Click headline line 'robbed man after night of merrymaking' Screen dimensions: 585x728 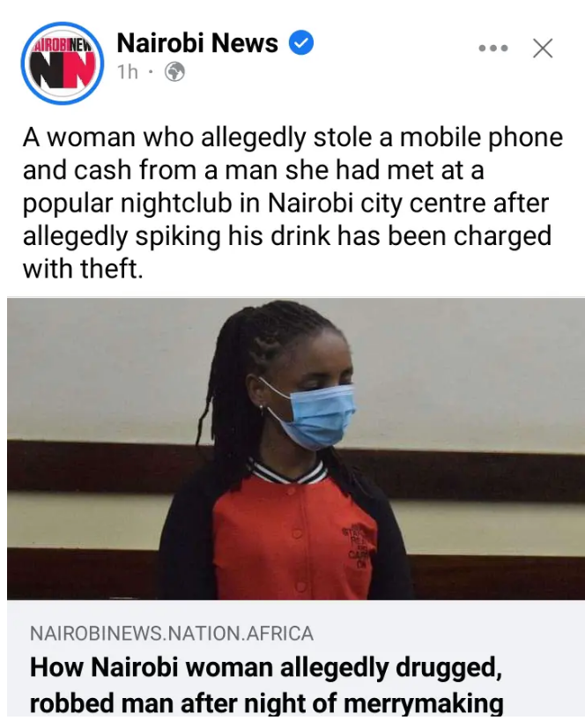pyautogui.click(x=266, y=704)
